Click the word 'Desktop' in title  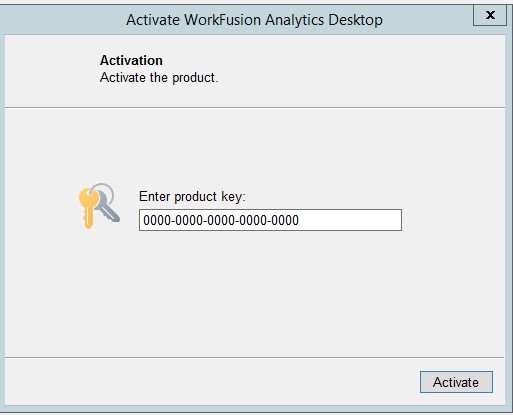pos(355,20)
